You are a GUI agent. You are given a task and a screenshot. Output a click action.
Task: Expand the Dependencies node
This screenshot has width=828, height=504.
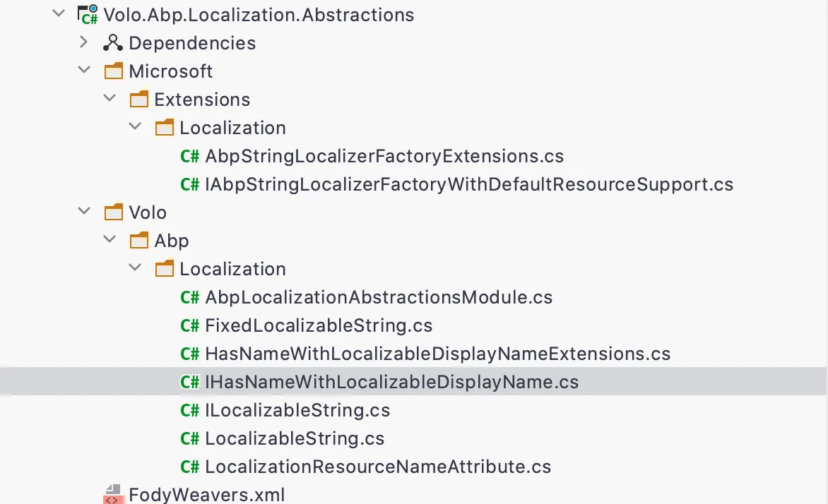[x=83, y=42]
